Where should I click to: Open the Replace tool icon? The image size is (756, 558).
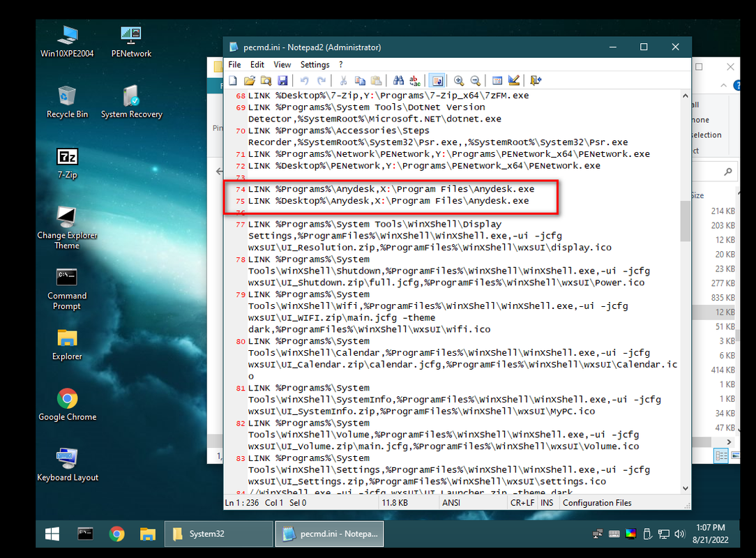[x=415, y=80]
